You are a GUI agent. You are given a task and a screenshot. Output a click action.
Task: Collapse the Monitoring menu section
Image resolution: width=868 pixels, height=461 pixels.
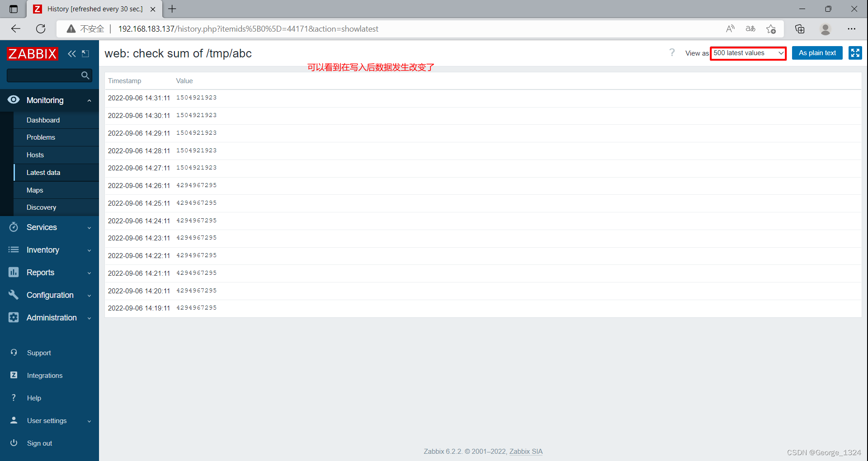(x=89, y=100)
